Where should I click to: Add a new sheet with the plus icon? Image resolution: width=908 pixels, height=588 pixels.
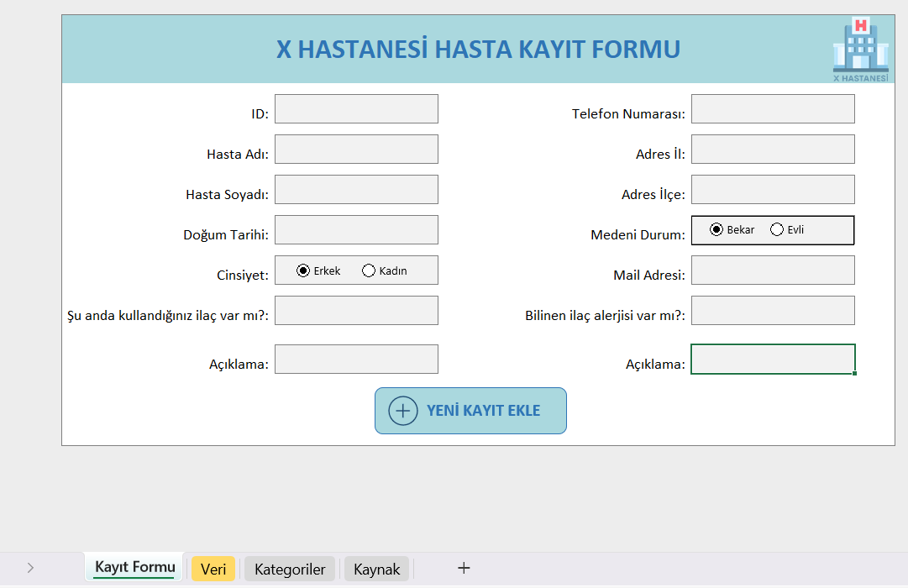[x=464, y=569]
